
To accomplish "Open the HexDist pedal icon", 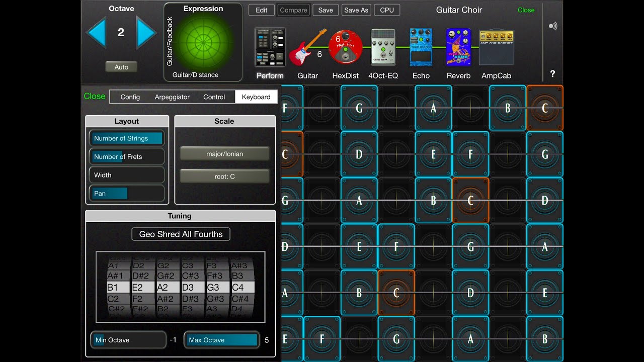I will [345, 47].
